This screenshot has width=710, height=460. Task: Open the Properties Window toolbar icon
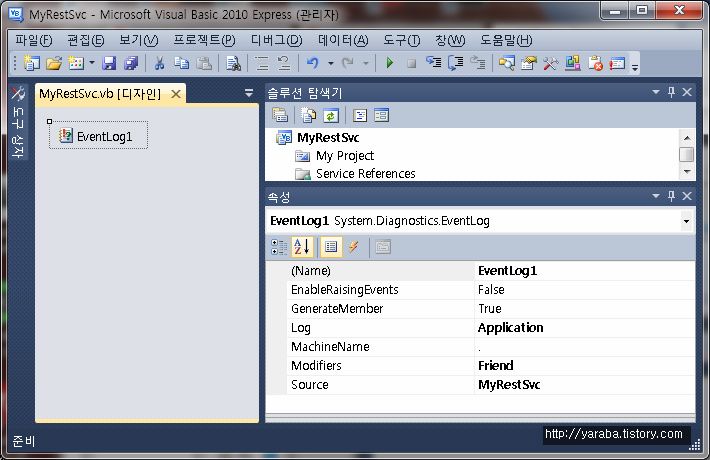click(x=528, y=63)
